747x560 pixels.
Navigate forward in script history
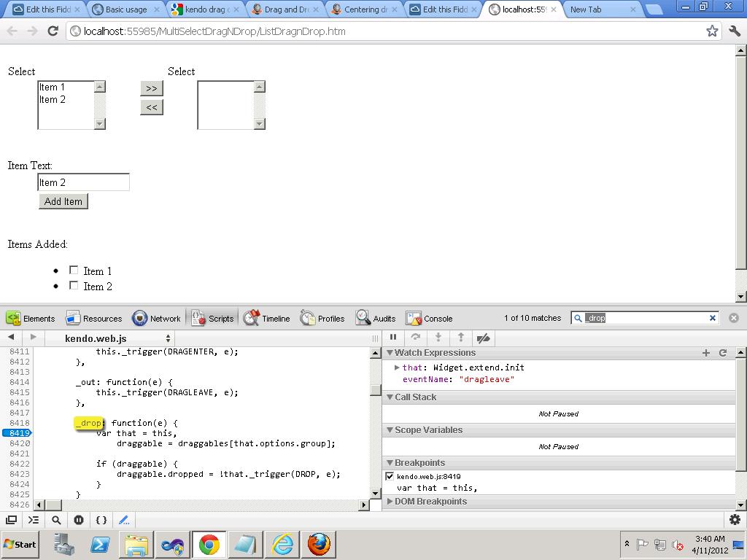pos(34,337)
